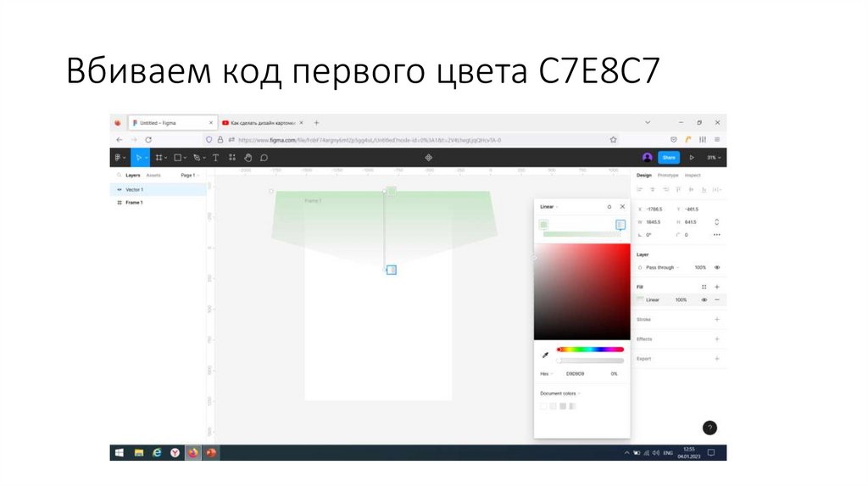Open the Linear gradient type dropdown

click(x=548, y=207)
